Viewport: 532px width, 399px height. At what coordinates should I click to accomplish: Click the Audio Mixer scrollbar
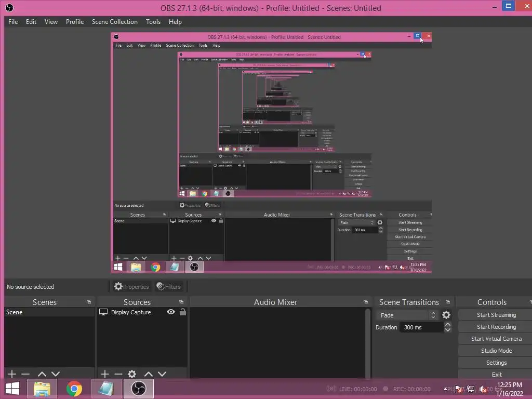point(367,343)
